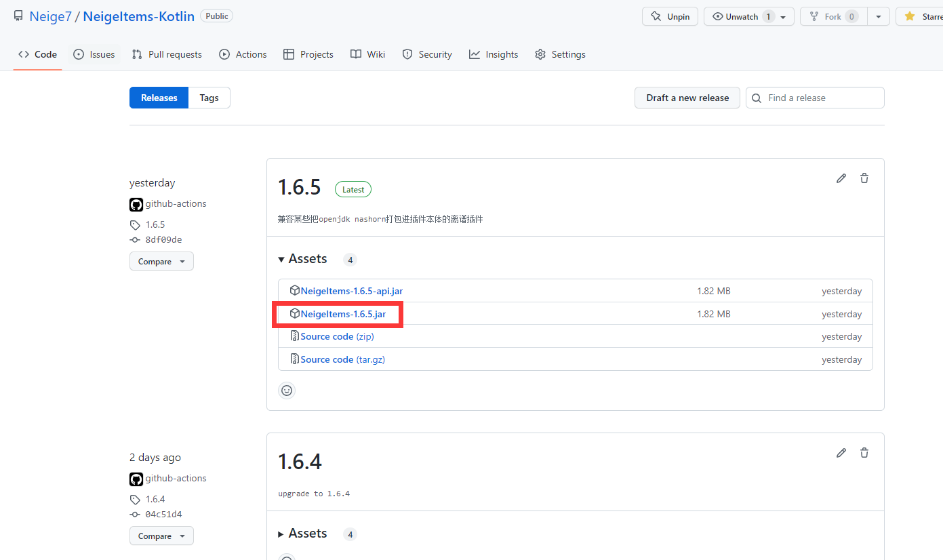Click the tag icon beside 1.6.4
This screenshot has height=560, width=943.
(136, 500)
